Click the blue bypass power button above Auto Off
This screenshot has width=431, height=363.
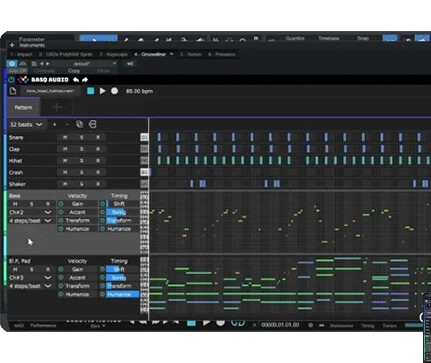pos(12,63)
